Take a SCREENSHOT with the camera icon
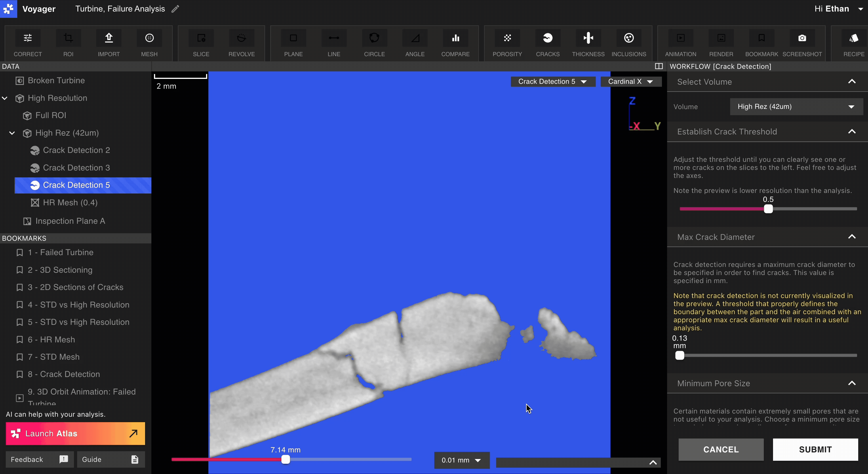 (802, 43)
